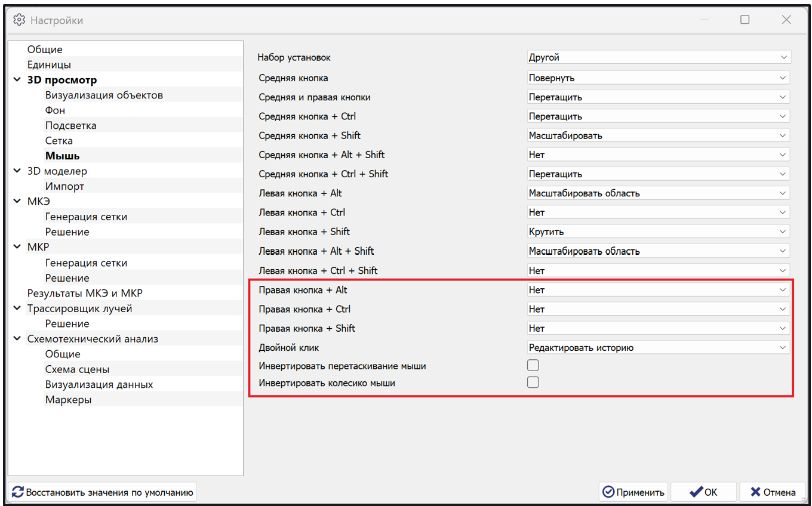Select Подсветка in the settings tree
Viewport: 812px width, 506px height.
pyautogui.click(x=70, y=126)
